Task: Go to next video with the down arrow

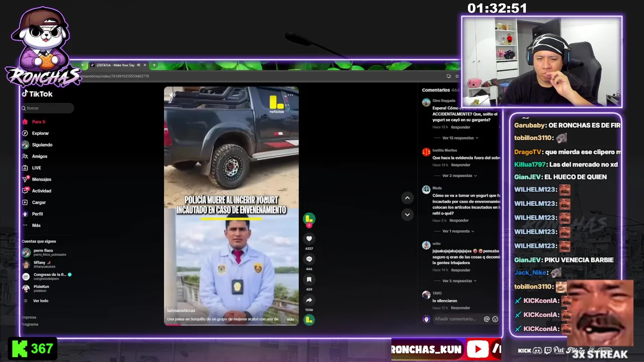Action: pos(407,215)
